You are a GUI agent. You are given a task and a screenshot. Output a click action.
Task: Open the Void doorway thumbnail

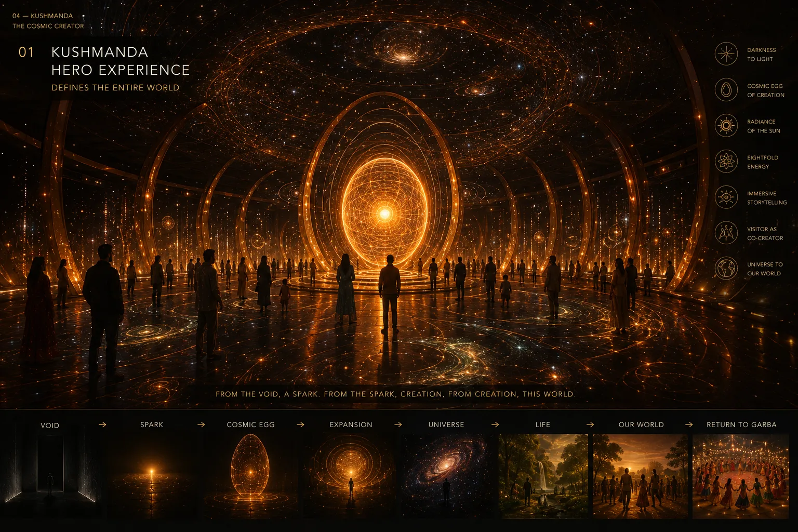coord(50,476)
